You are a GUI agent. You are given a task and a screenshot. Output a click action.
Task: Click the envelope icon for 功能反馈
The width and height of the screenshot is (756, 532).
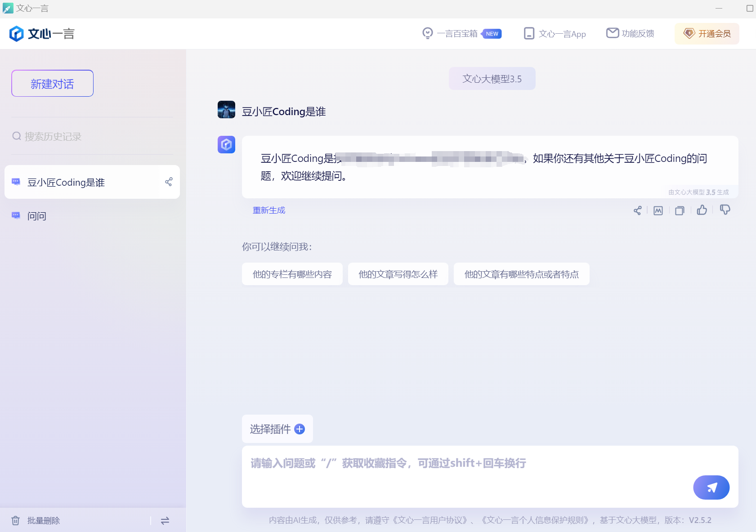click(x=613, y=33)
